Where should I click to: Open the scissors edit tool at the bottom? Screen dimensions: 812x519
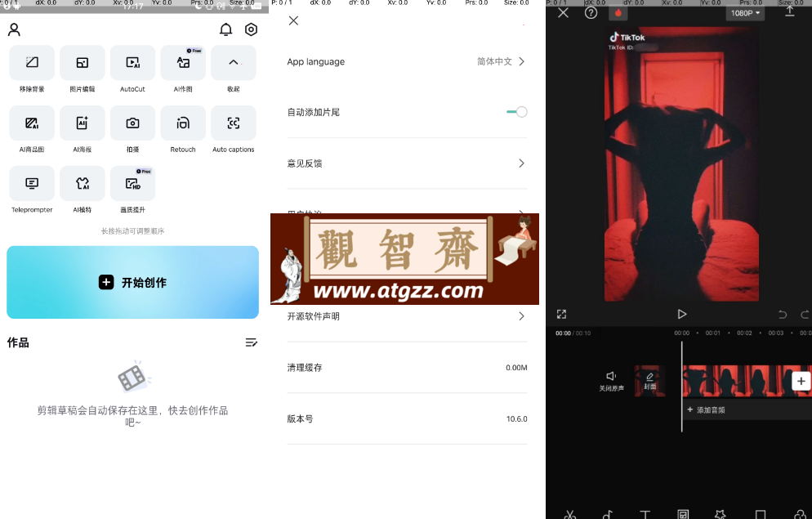[x=569, y=515]
